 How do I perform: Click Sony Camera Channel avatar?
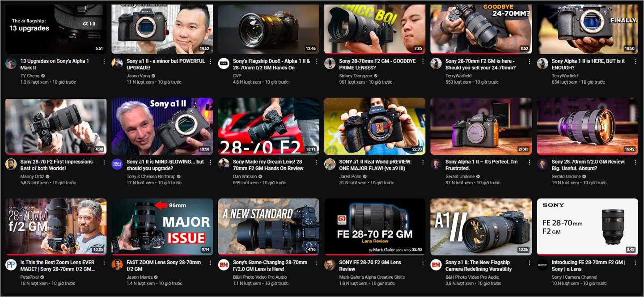pyautogui.click(x=542, y=264)
